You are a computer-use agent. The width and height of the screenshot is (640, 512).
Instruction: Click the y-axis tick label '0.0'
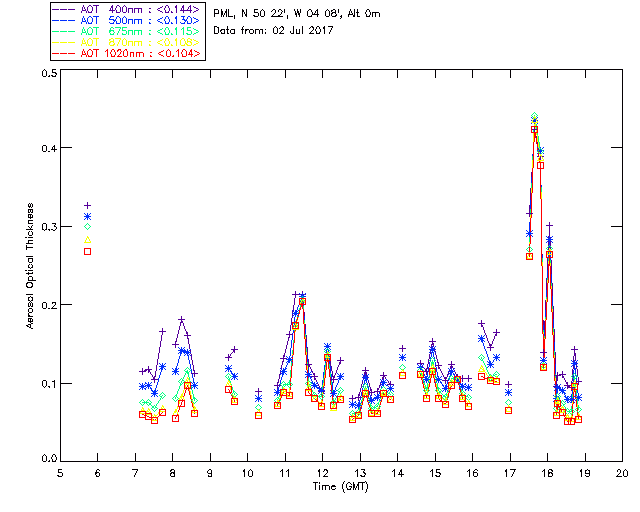49,459
